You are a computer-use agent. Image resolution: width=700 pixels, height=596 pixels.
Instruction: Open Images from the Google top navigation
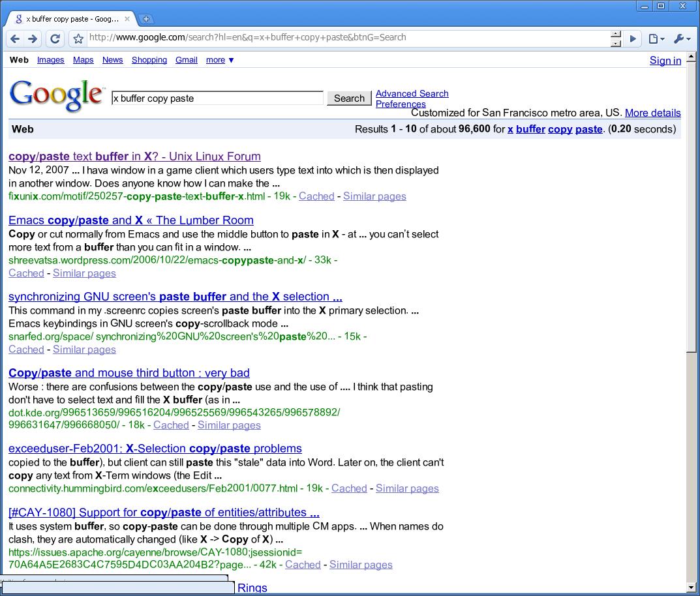click(50, 60)
